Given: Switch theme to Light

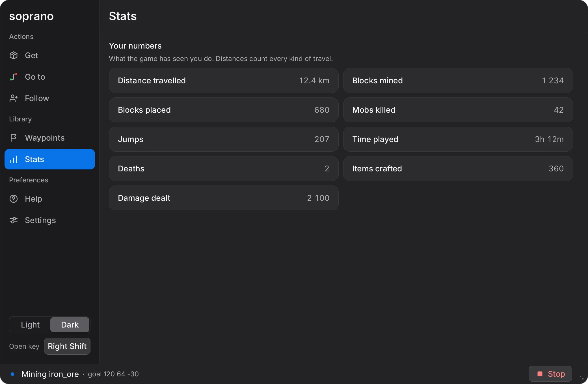Looking at the screenshot, I should point(30,325).
